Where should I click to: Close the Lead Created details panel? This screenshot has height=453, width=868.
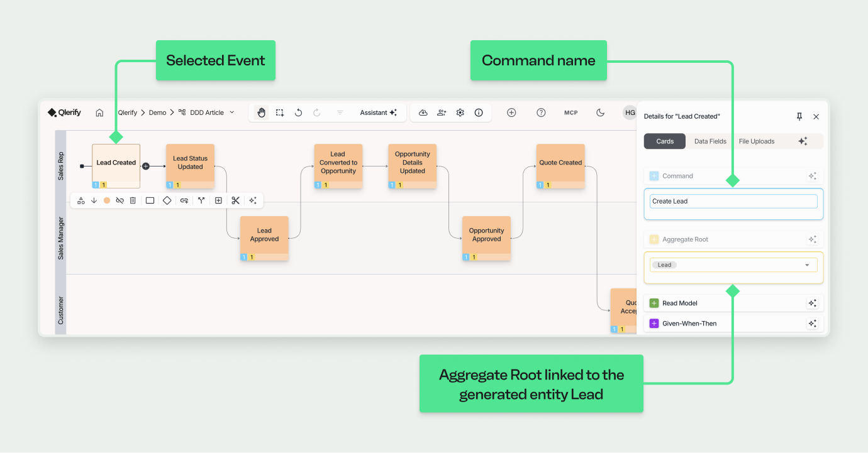(816, 116)
